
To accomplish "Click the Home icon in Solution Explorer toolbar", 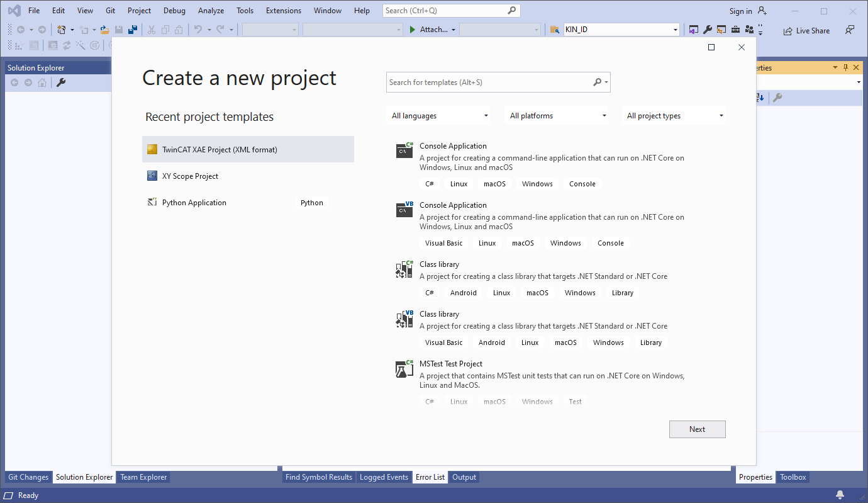I will click(42, 82).
